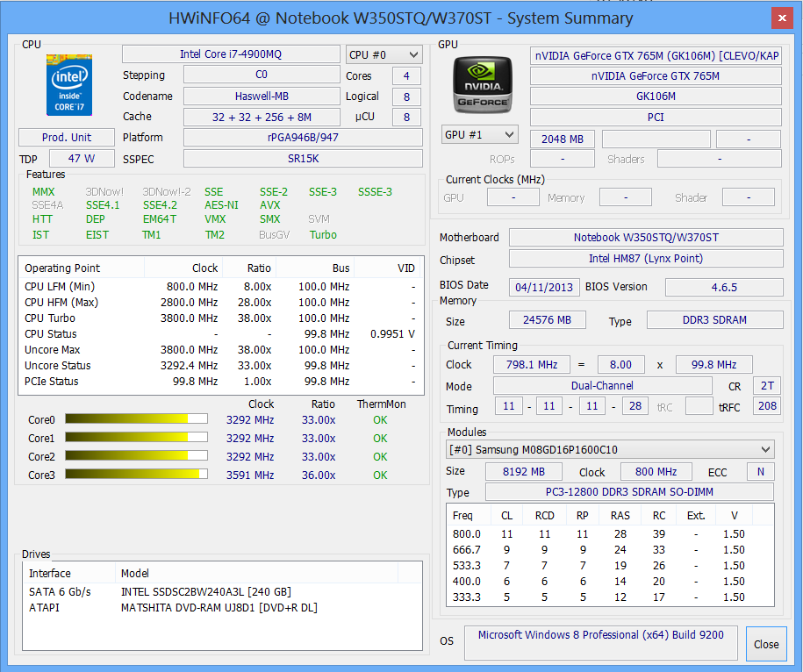Click the NVIDIA GeForce logo
This screenshot has height=672, width=803.
tap(483, 84)
